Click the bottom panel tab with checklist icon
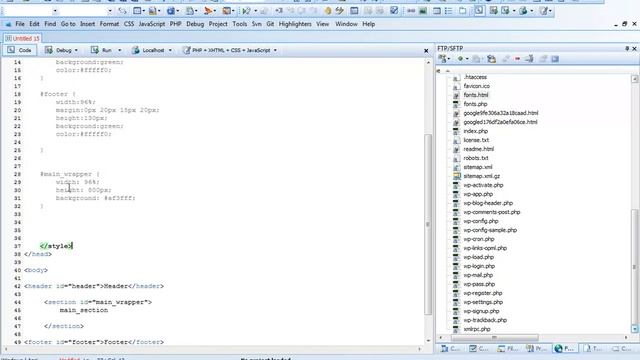640x360 pixels. 479,349
